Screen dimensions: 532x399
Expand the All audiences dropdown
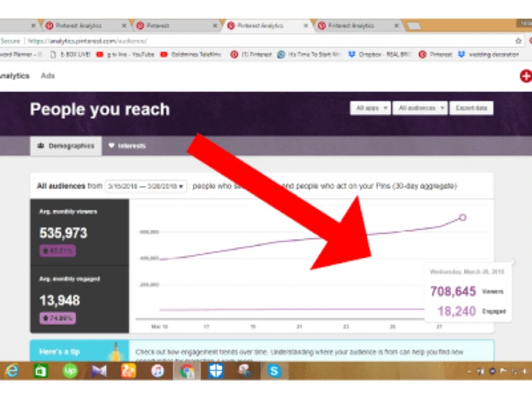pyautogui.click(x=420, y=108)
